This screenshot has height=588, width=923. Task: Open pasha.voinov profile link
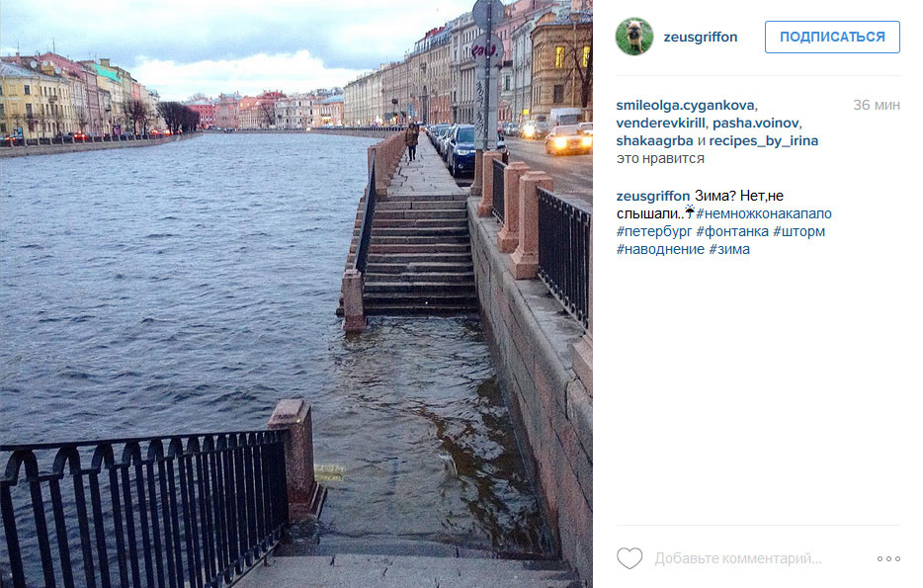[x=755, y=123]
